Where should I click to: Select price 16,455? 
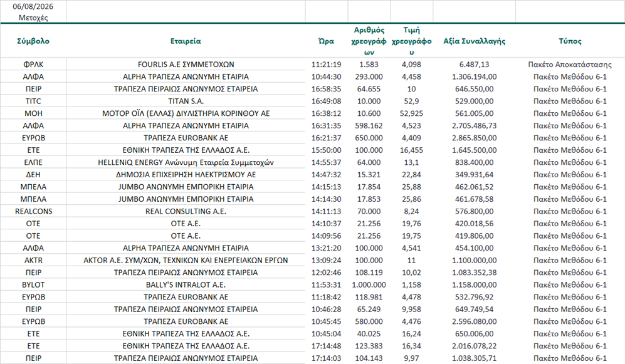(x=411, y=150)
